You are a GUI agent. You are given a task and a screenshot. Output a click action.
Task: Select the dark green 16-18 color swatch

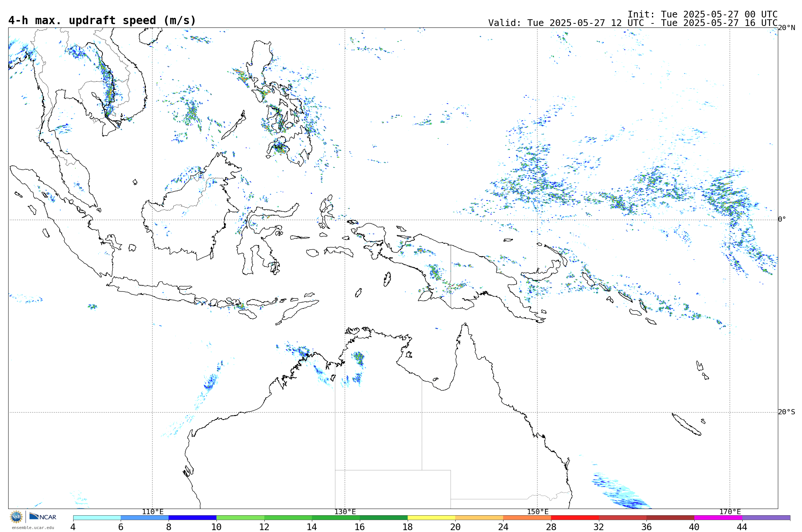point(384,518)
